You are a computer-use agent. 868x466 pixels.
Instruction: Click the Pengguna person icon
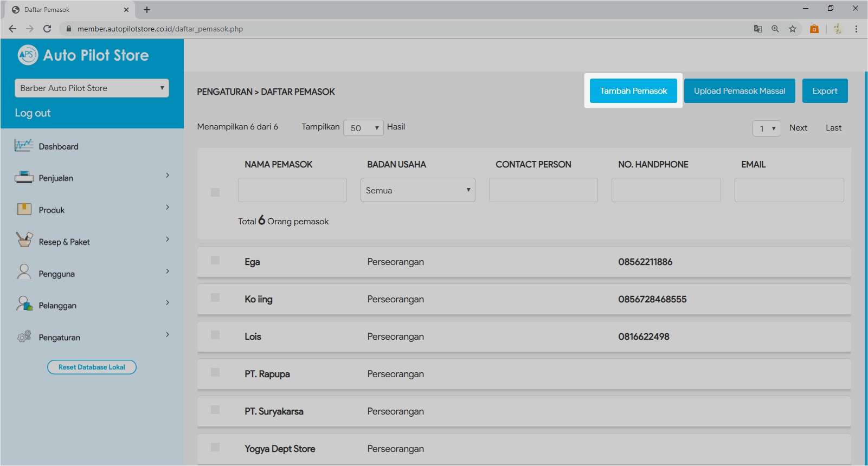pyautogui.click(x=24, y=272)
